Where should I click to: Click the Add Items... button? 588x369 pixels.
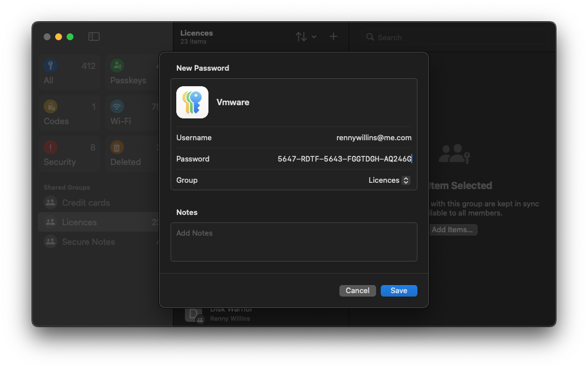click(x=453, y=230)
